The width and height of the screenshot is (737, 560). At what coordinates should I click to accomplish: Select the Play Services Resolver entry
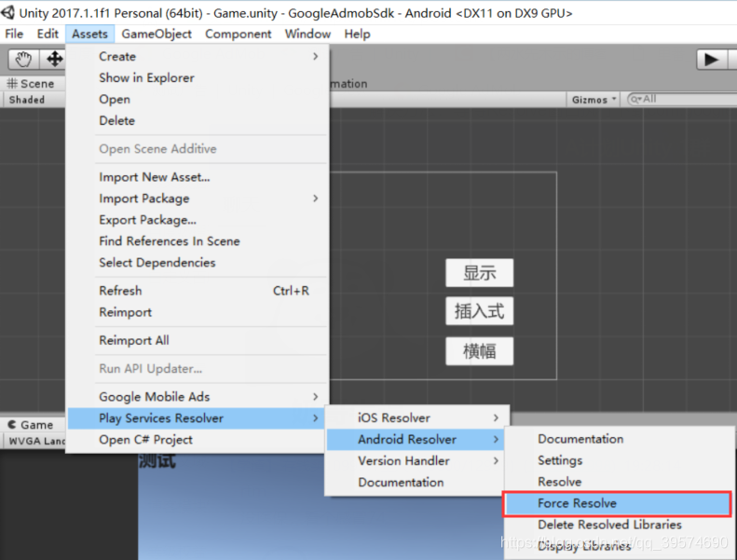pyautogui.click(x=198, y=418)
